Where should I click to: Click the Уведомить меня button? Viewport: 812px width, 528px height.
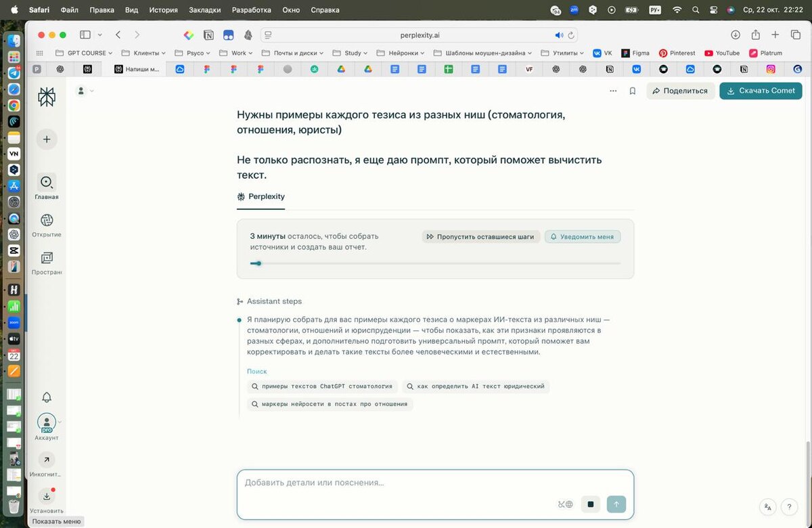pyautogui.click(x=583, y=237)
